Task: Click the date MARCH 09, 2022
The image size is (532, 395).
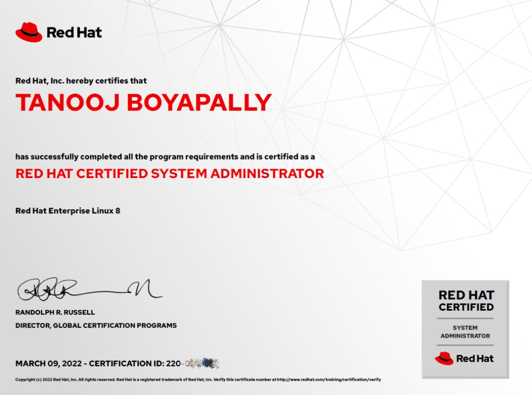Action: (x=48, y=364)
